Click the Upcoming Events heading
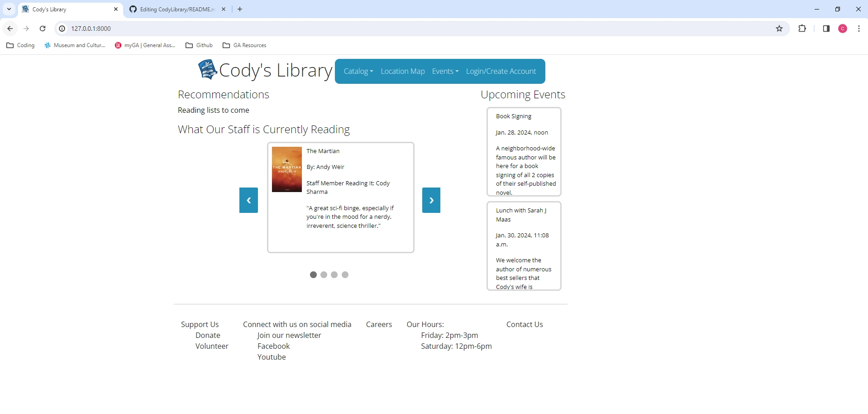Viewport: 868px width, 414px height. coord(523,95)
